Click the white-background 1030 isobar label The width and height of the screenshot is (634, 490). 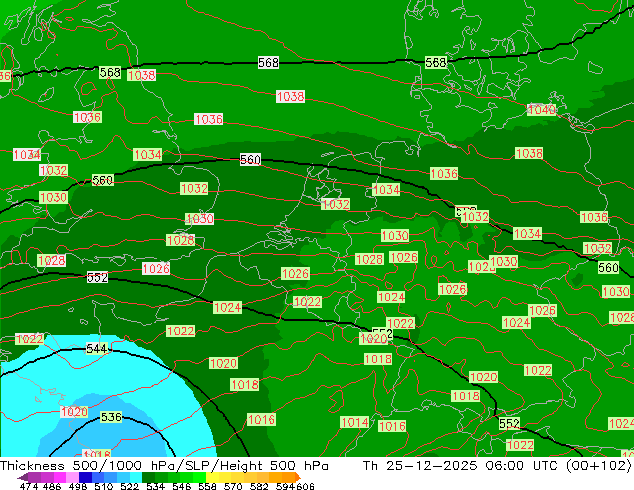[x=200, y=219]
